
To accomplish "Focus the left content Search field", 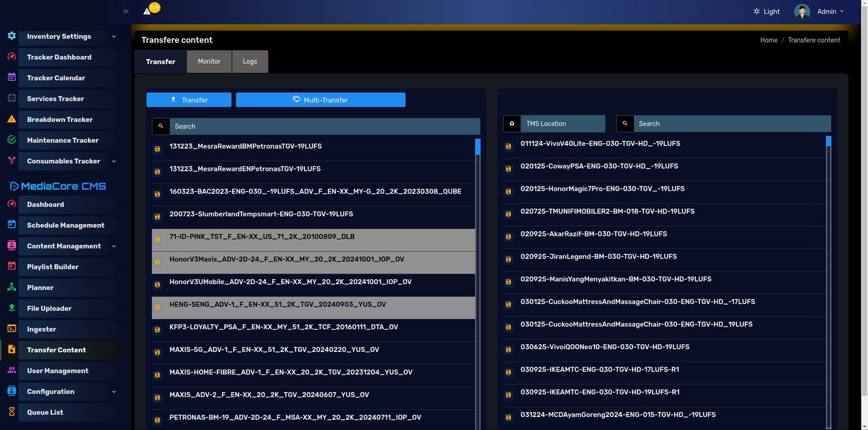I will click(324, 126).
